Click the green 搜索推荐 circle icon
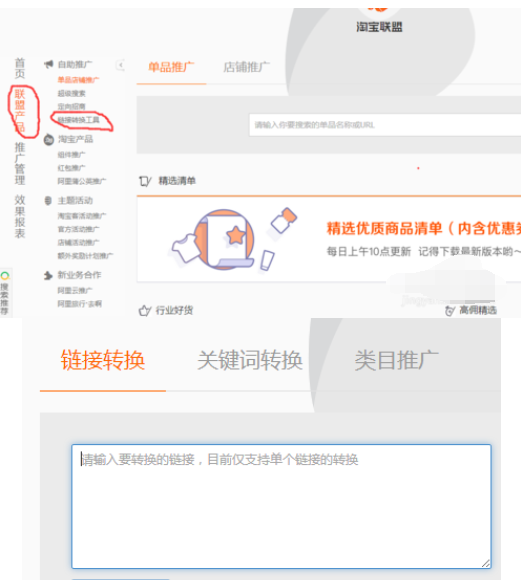Viewport: 521px width, 581px height. (x=5, y=276)
